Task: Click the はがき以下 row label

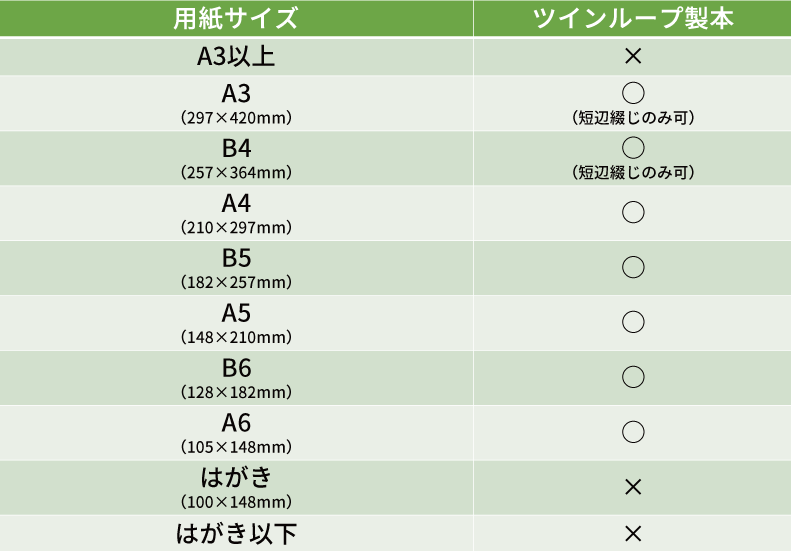Action: (x=236, y=533)
